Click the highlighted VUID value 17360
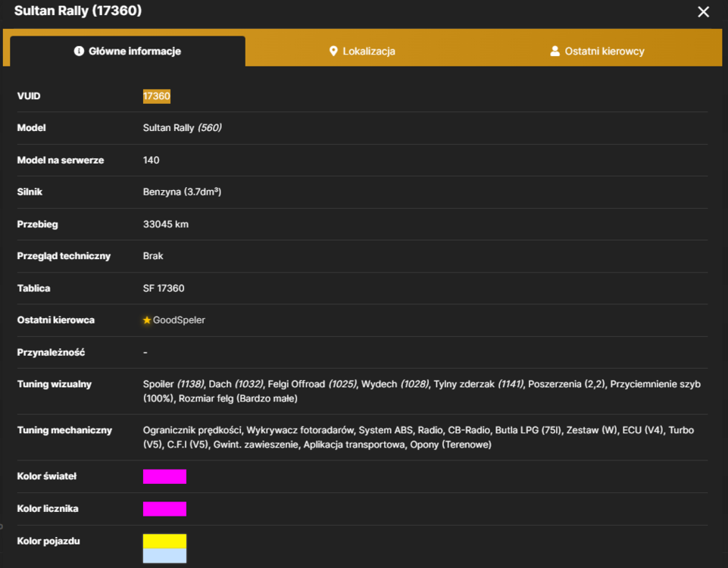The image size is (728, 568). point(157,96)
